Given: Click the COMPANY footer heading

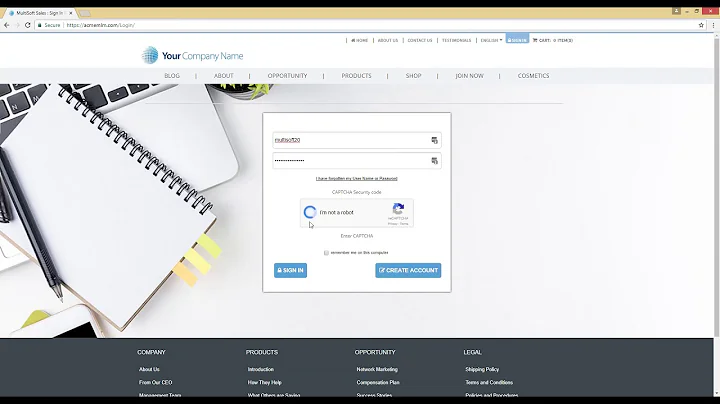Looking at the screenshot, I should pyautogui.click(x=151, y=352).
